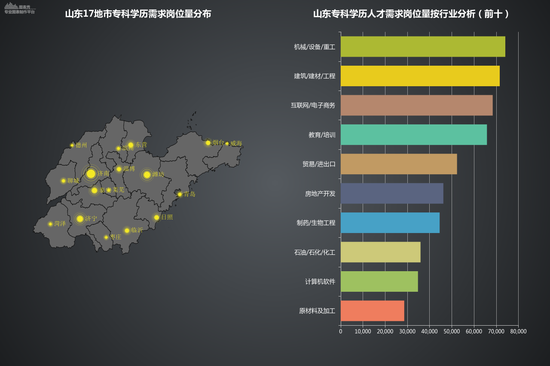550x366 pixels.
Task: Click the 德州 city name label
Action: [81, 145]
